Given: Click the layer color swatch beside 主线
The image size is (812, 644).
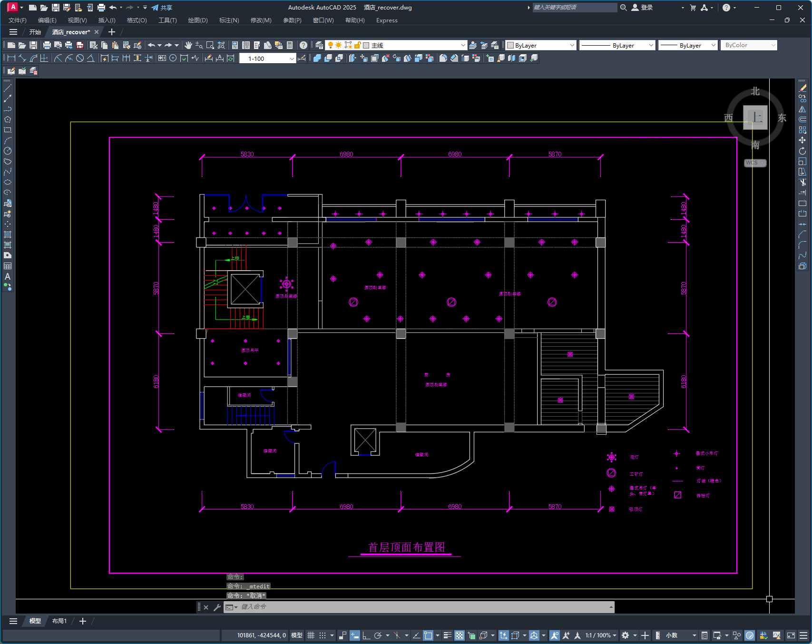Looking at the screenshot, I should (x=366, y=45).
